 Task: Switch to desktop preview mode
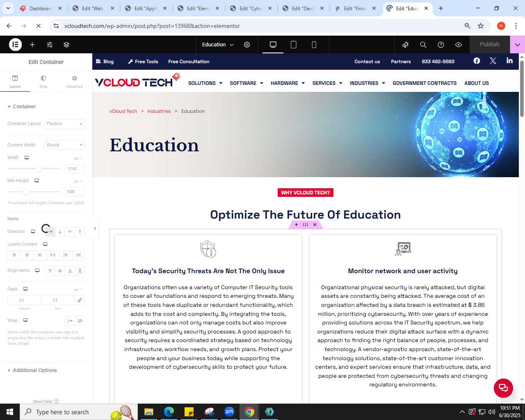273,45
